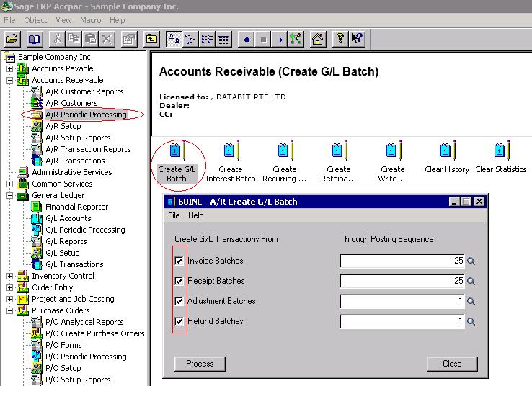Select A/R Customers in the tree

[71, 103]
